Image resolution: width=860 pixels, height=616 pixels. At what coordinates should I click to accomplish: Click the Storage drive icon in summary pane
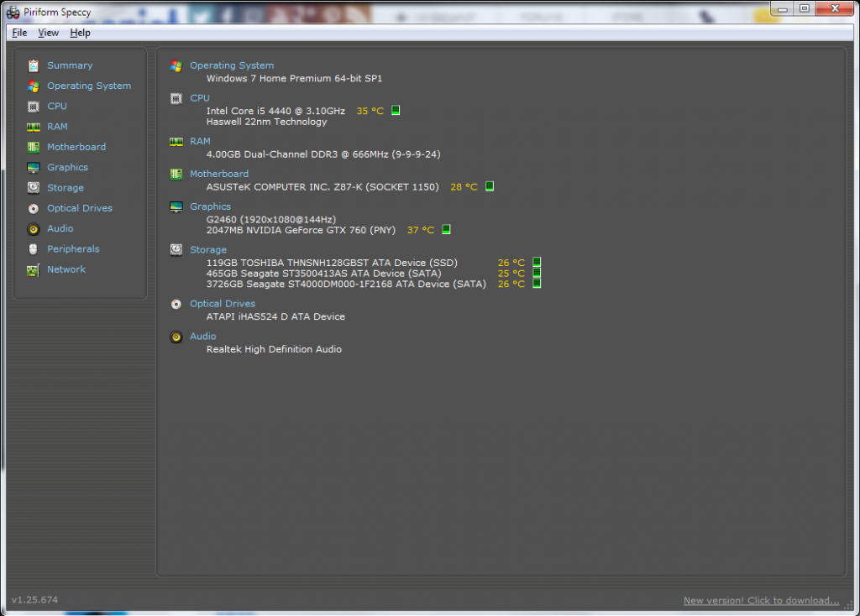[x=176, y=250]
